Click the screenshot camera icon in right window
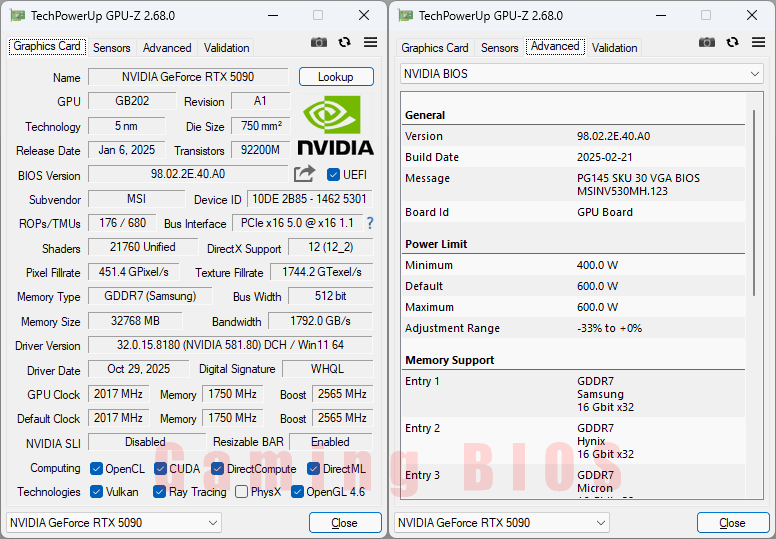 tap(707, 43)
